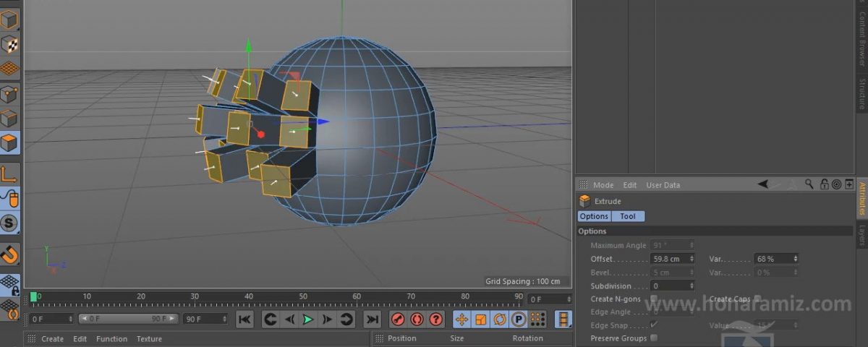Click back arrow in Attributes panel
868x347 pixels.
click(x=763, y=184)
